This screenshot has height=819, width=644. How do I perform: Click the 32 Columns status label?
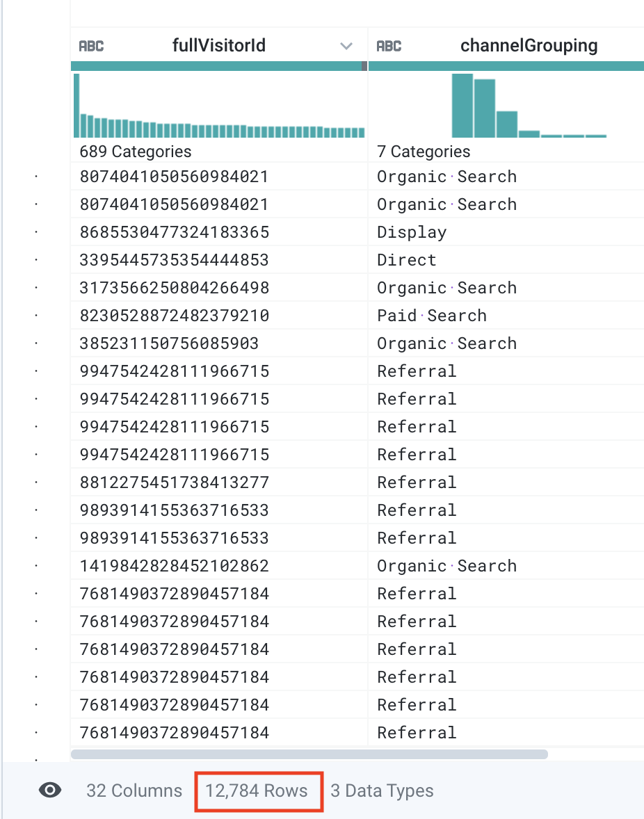coord(134,790)
